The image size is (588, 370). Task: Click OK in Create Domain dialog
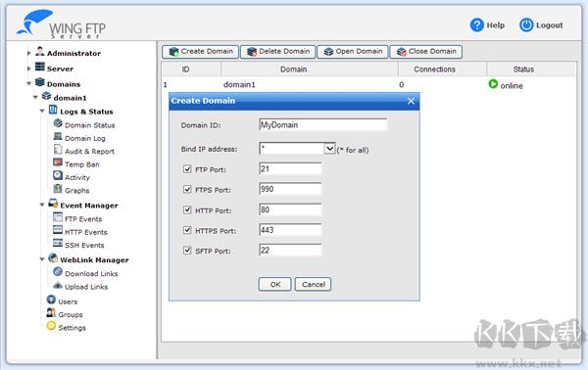coord(274,284)
